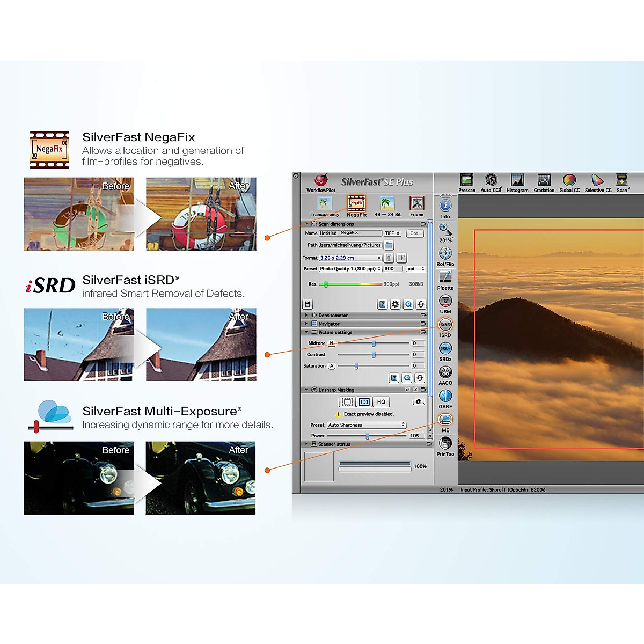Click the Opt. button next to TIFF
The width and height of the screenshot is (644, 644).
coord(415,233)
